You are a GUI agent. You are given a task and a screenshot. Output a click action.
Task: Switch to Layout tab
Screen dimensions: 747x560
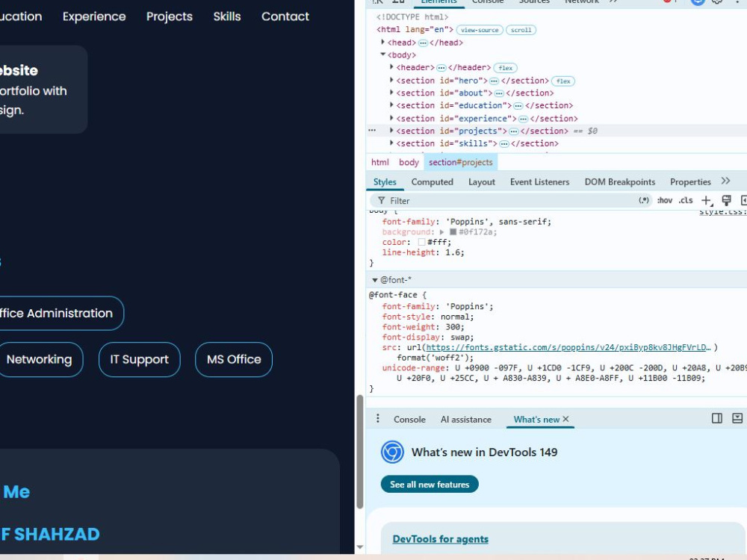(x=482, y=182)
